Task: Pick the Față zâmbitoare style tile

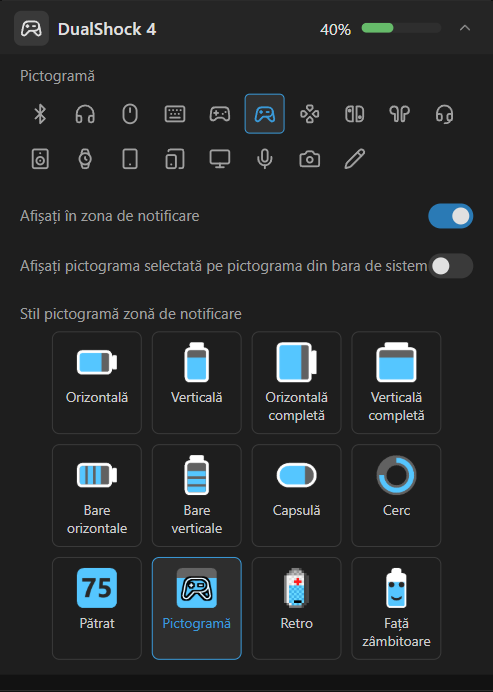Action: tap(396, 609)
